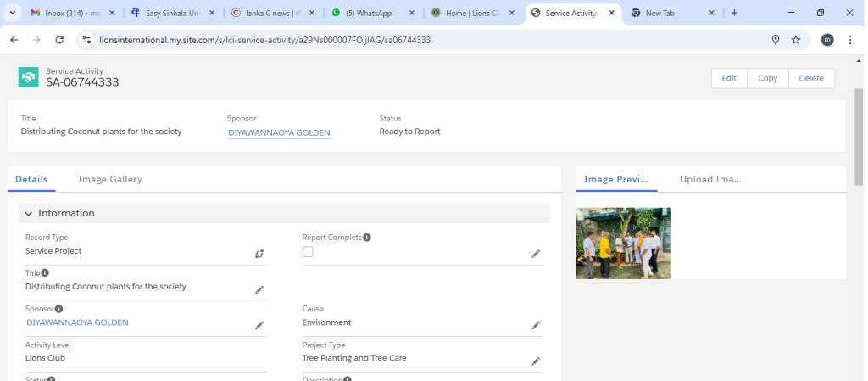Viewport: 868px width, 381px height.
Task: Show Sponsor field help info icon
Action: click(x=58, y=309)
